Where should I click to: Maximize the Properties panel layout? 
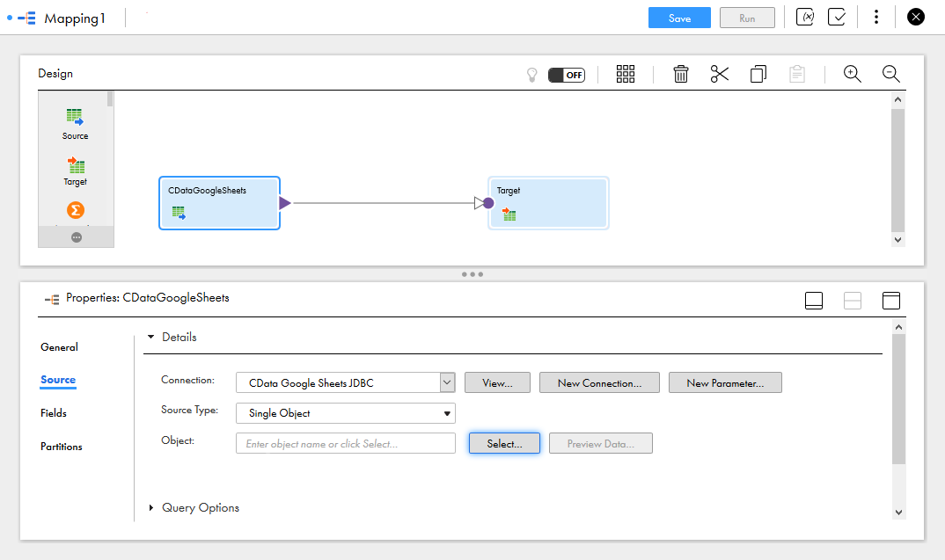tap(891, 301)
